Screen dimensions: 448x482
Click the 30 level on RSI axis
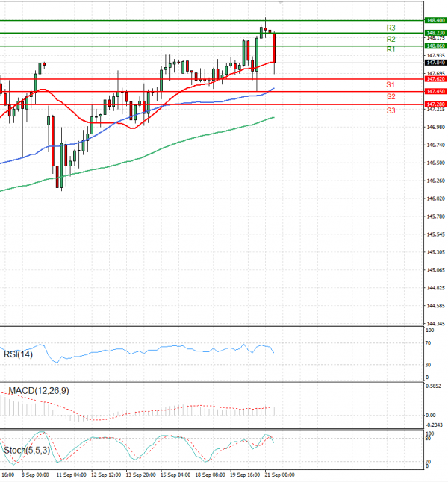428,365
